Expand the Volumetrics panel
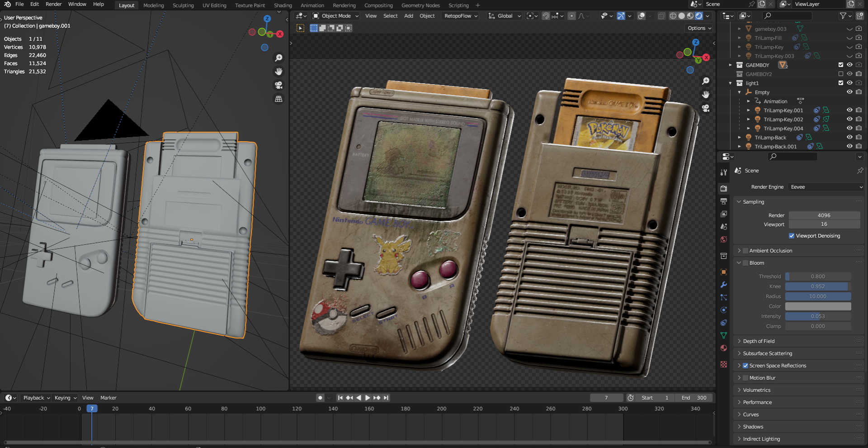Screen dimensions: 868x448 coord(739,390)
